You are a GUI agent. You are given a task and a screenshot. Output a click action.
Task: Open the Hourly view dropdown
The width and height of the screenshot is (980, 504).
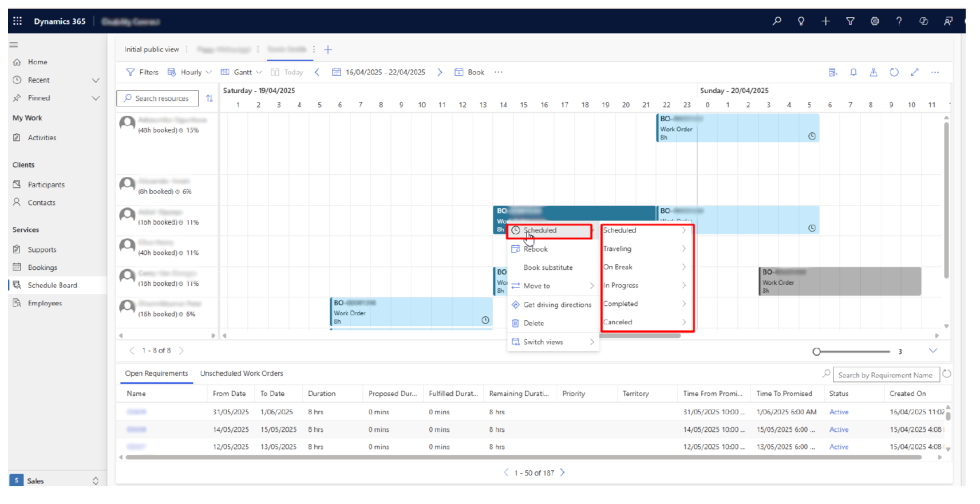[190, 72]
